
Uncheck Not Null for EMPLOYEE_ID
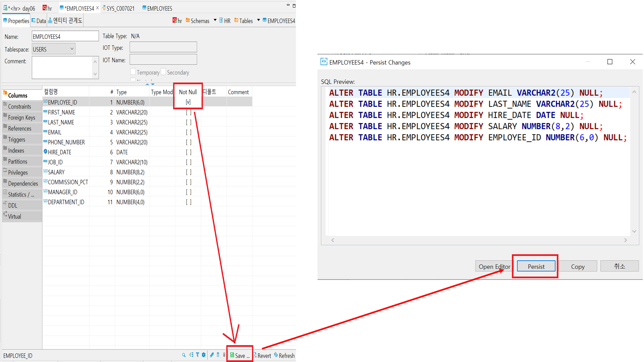(x=188, y=102)
